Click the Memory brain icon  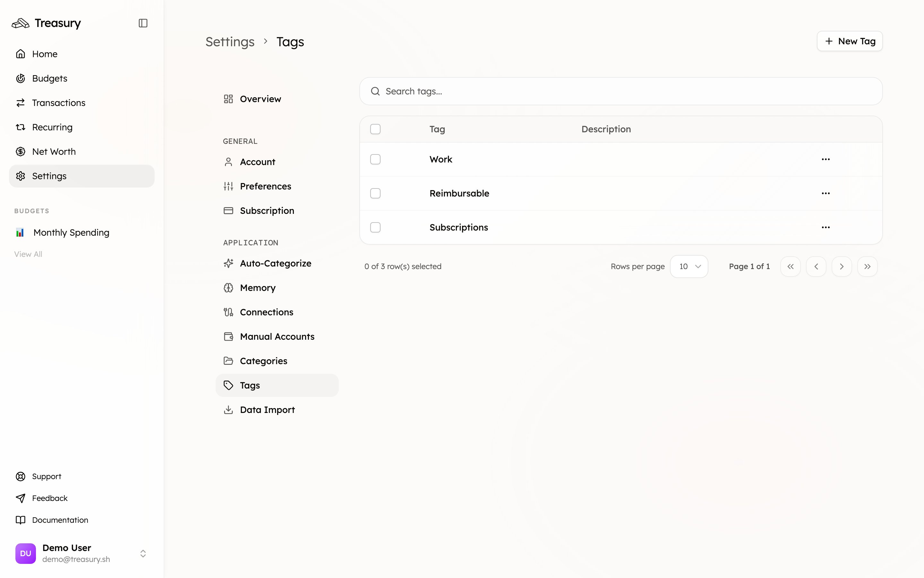tap(228, 288)
